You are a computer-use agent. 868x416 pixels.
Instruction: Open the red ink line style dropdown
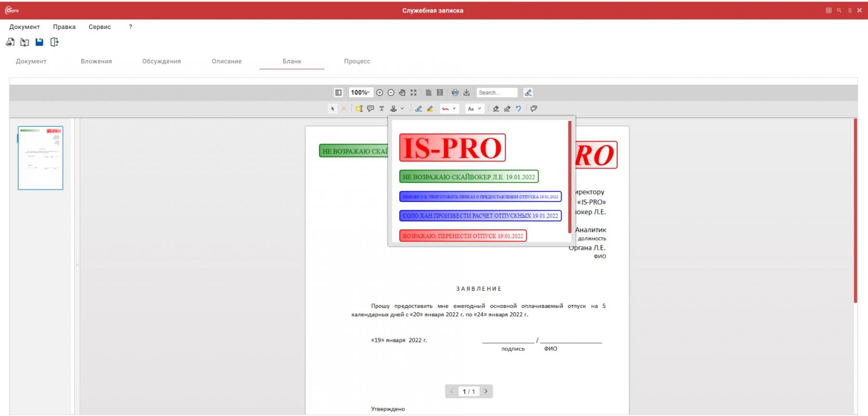(x=449, y=108)
